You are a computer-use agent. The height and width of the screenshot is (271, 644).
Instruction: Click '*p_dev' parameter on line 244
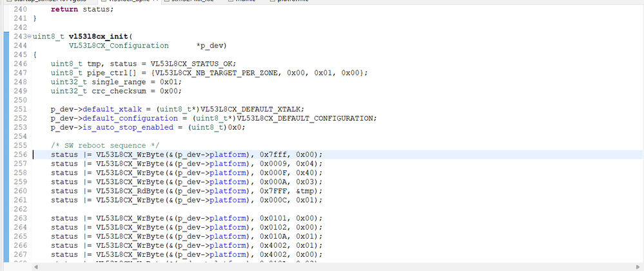pyautogui.click(x=210, y=46)
